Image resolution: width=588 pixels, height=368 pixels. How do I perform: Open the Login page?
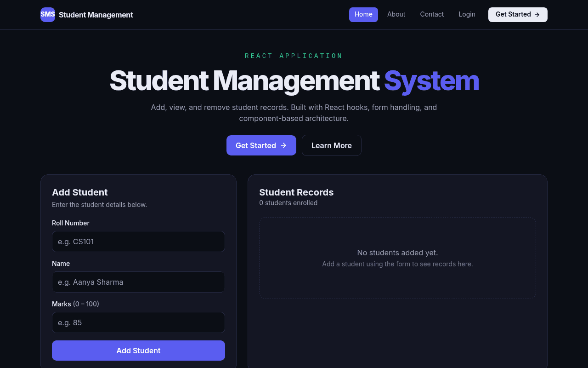(467, 14)
